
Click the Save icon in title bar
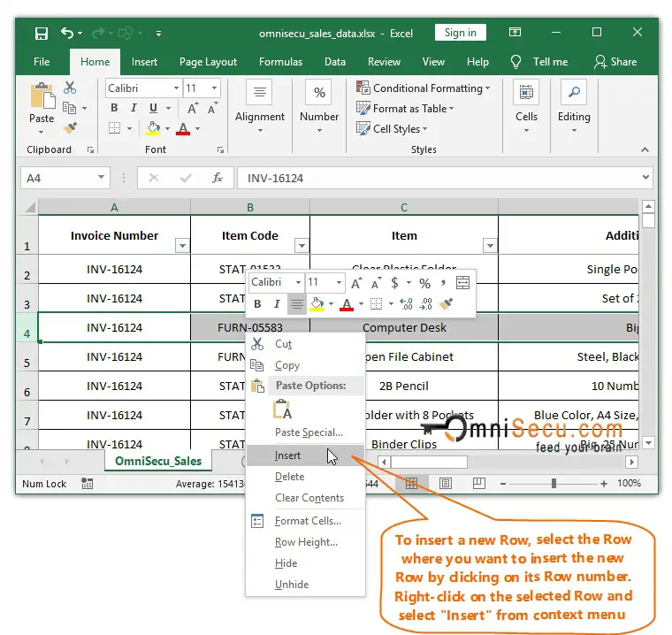[41, 34]
